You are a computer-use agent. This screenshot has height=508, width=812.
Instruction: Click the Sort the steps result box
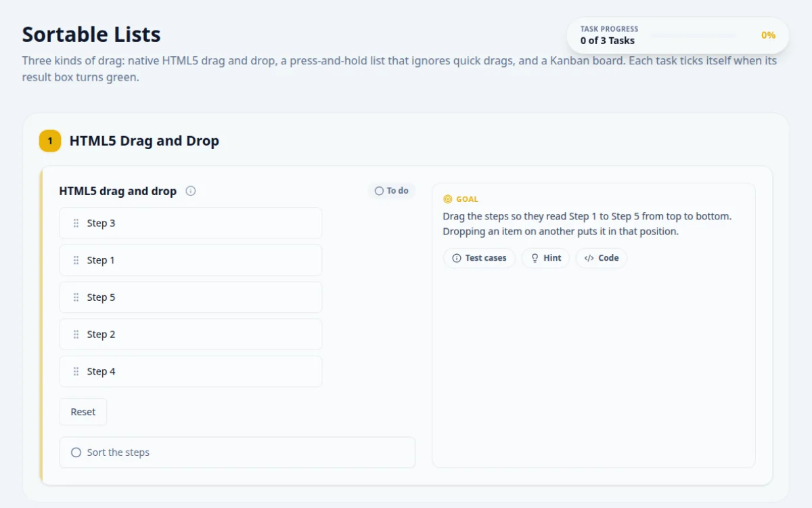click(238, 452)
